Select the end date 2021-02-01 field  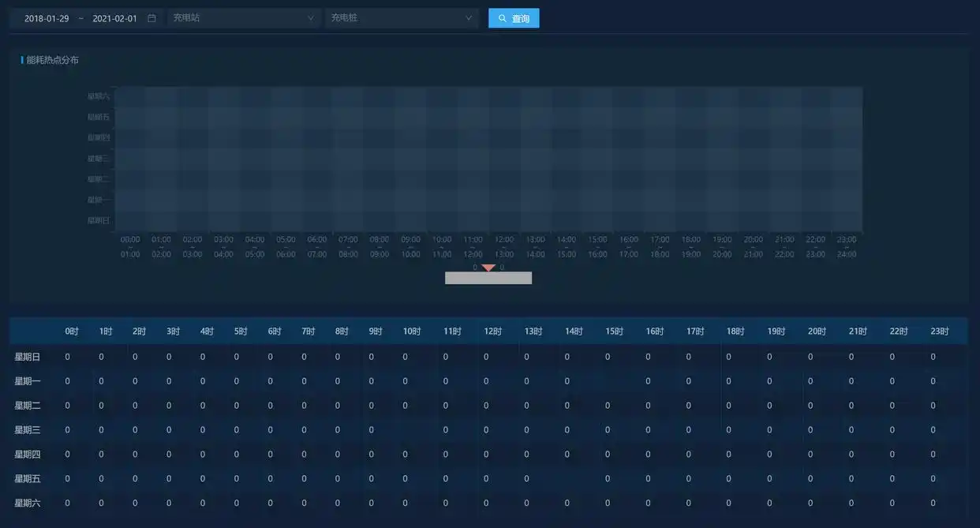(x=114, y=18)
